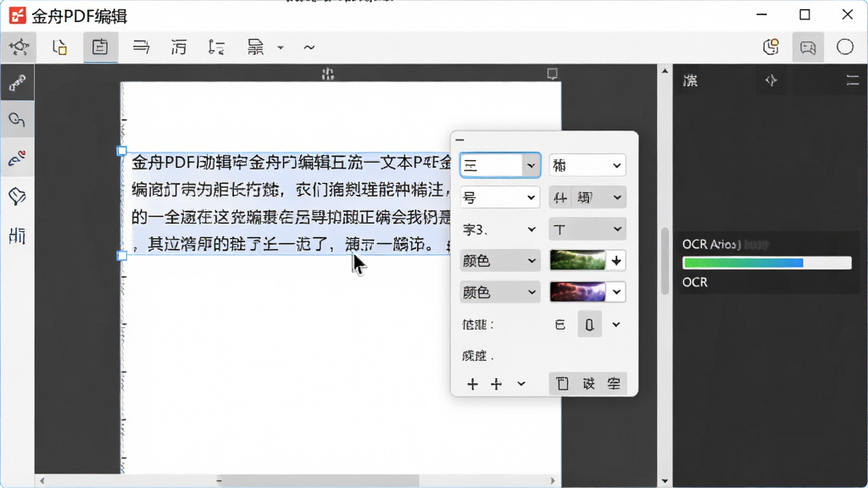This screenshot has width=868, height=488.
Task: Open the highlighted first dropdown in floating panel
Action: tap(500, 165)
